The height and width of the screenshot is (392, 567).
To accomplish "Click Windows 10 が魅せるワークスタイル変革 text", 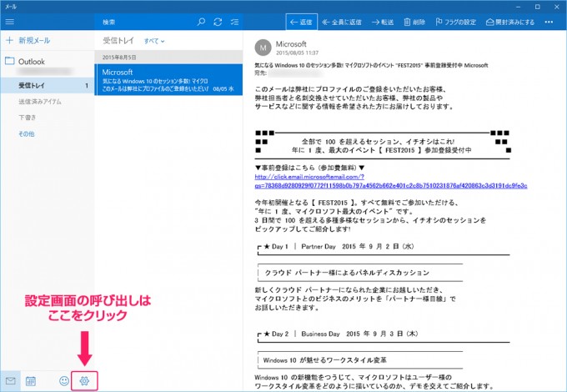I will click(324, 360).
